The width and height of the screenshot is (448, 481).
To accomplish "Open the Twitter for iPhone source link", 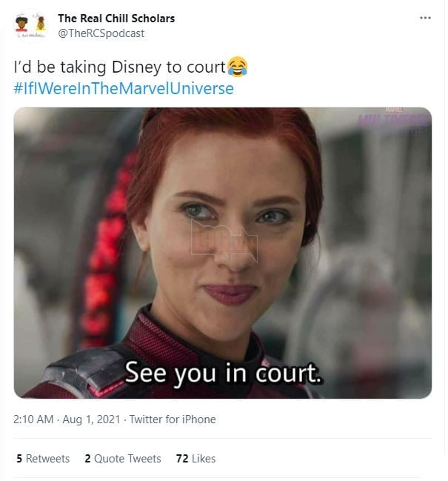I will pyautogui.click(x=173, y=419).
